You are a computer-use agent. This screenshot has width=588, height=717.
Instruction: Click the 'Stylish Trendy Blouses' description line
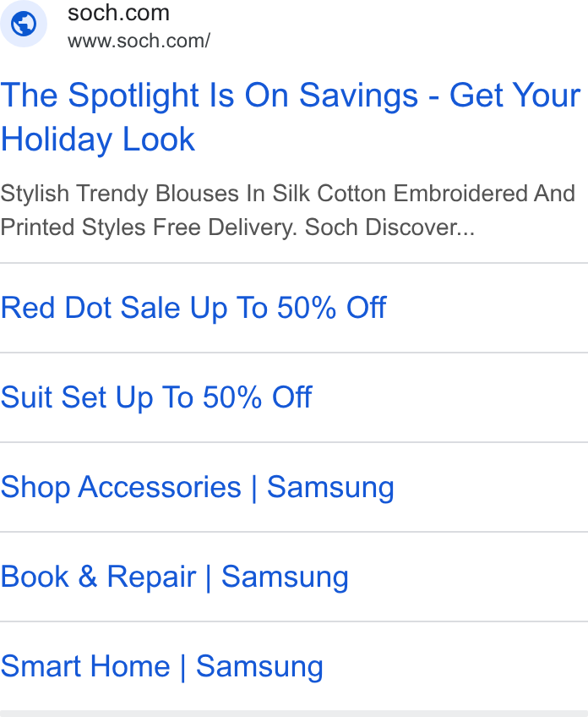(x=287, y=193)
